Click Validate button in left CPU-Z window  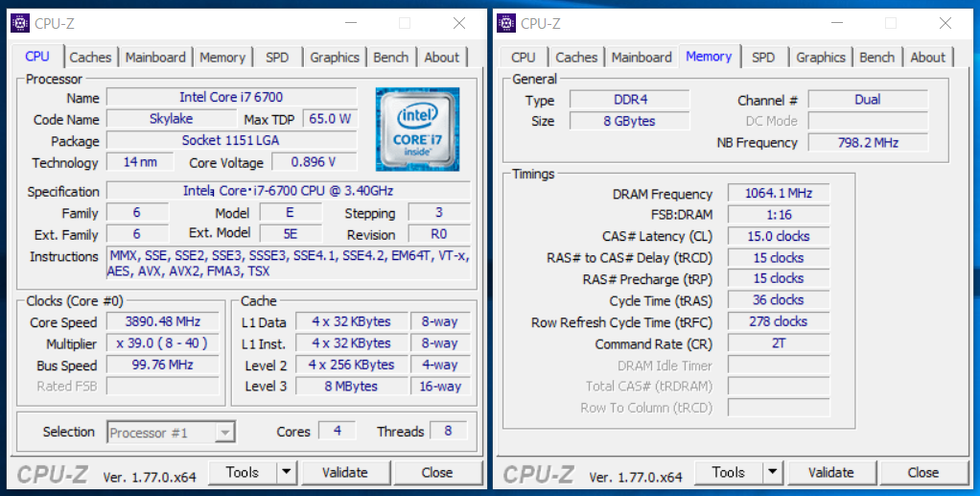coord(345,472)
